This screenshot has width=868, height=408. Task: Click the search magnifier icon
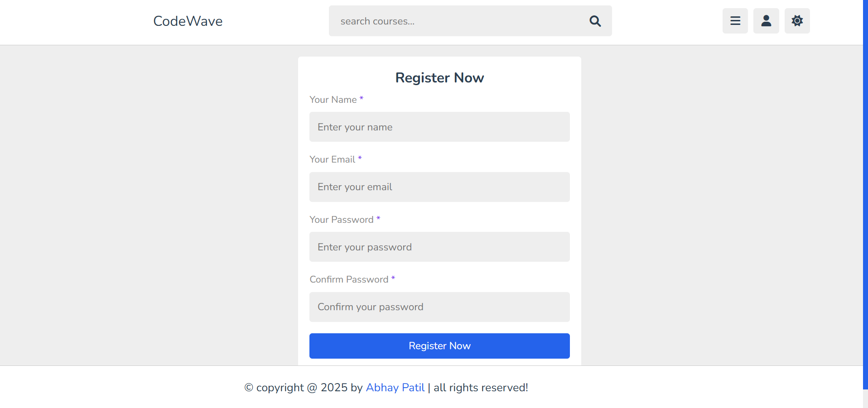[x=595, y=21]
